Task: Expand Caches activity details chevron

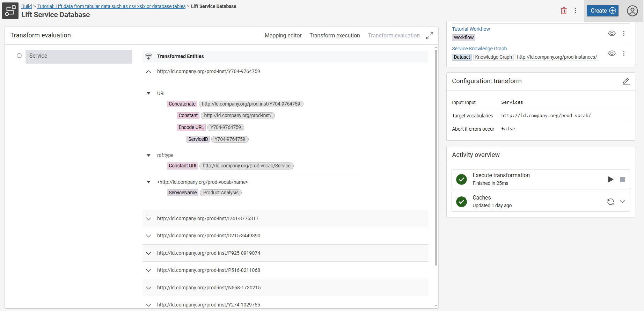Action: click(622, 202)
